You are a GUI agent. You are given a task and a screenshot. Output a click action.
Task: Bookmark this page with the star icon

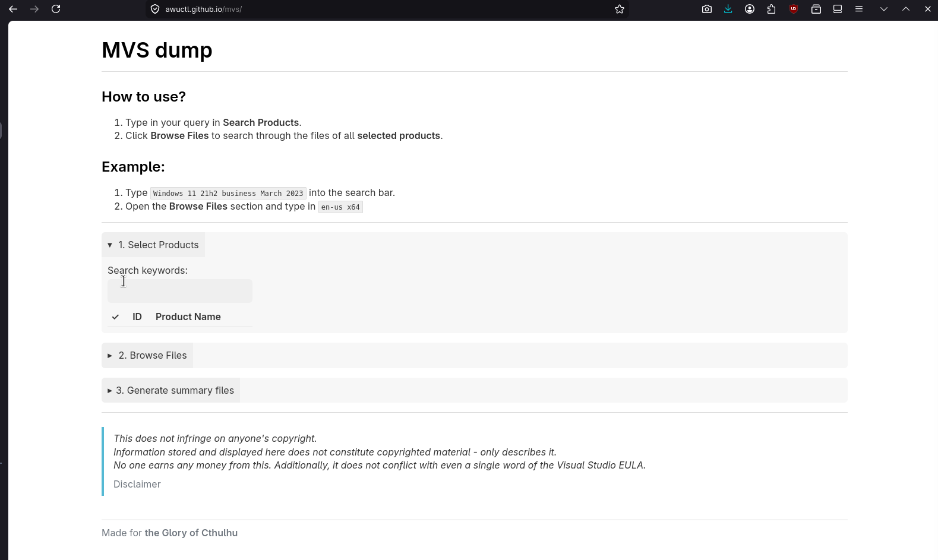click(x=620, y=9)
